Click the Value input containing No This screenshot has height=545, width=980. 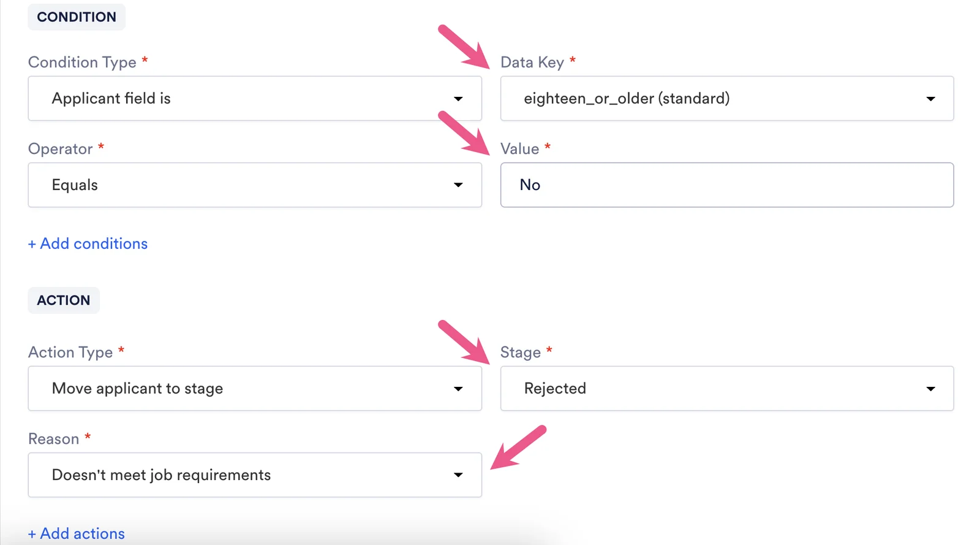(x=727, y=185)
